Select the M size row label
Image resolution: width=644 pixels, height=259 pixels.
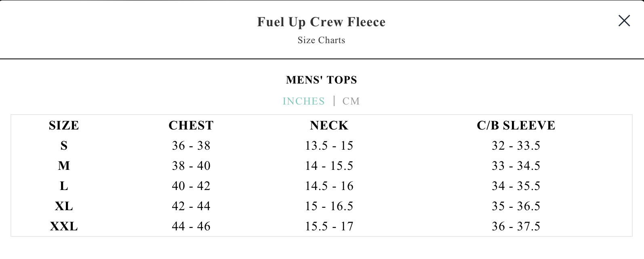point(64,166)
